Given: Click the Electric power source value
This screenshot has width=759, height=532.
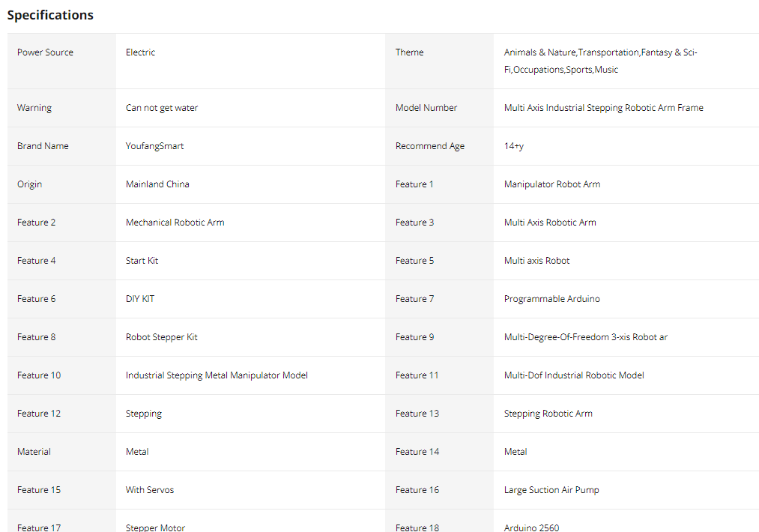Looking at the screenshot, I should click(140, 52).
